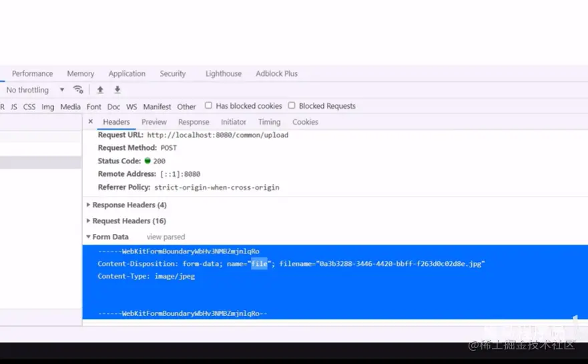This screenshot has width=588, height=364.
Task: Enable the Has blocked cookies checkbox
Action: tap(208, 105)
